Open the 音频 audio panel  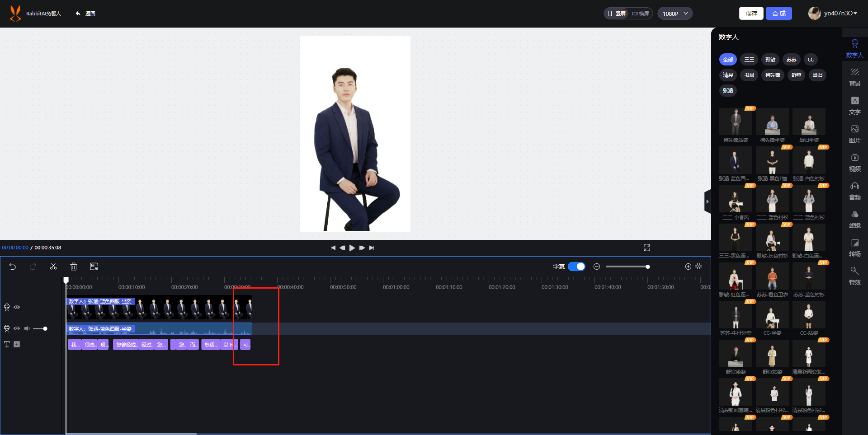click(x=854, y=191)
